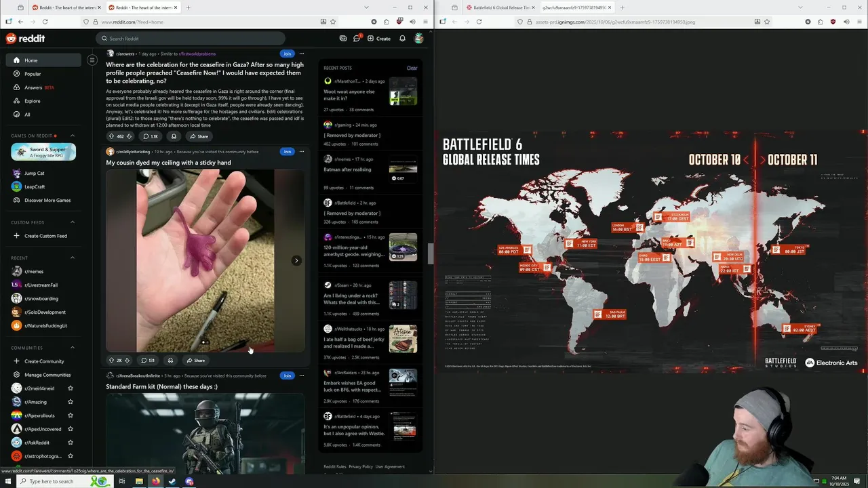Favorite r/ApexUncovered with its star
Image resolution: width=868 pixels, height=488 pixels.
(x=71, y=429)
